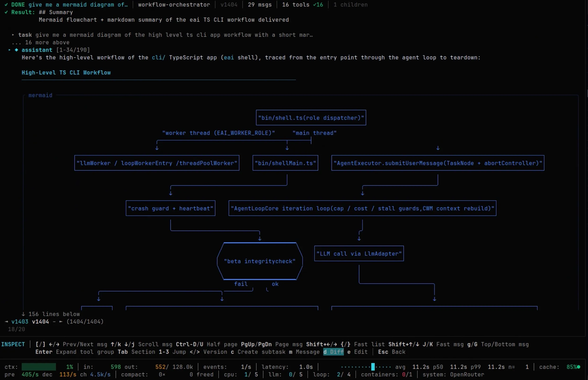Click the ctx usage progress bar
Image resolution: width=588 pixels, height=380 pixels.
39,367
